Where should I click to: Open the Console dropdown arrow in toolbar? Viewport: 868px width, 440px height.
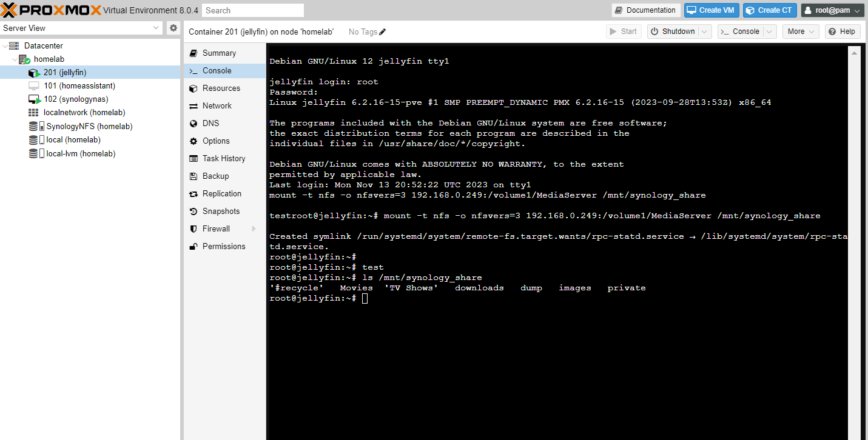click(x=769, y=32)
